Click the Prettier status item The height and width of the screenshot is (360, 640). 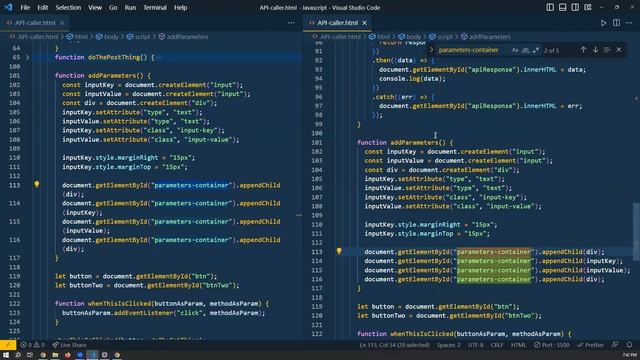(590, 345)
